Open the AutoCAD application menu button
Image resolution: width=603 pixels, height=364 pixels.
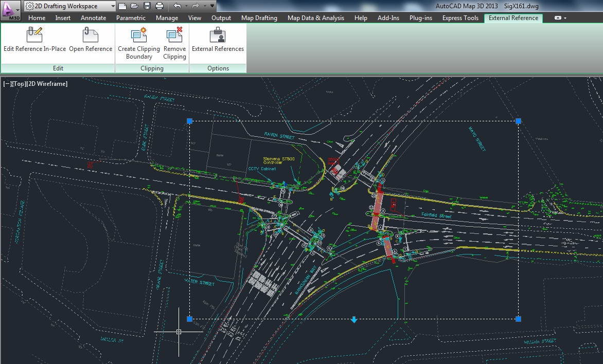pos(11,10)
